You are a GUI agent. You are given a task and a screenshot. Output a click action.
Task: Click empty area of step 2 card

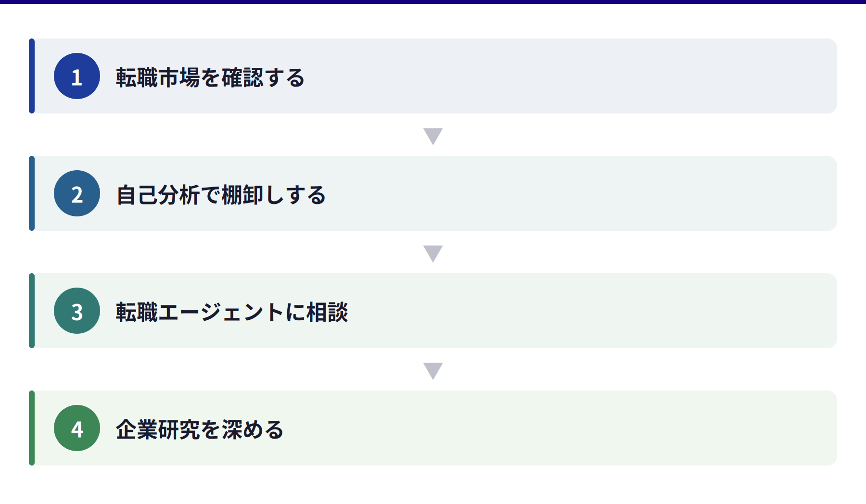click(577, 193)
